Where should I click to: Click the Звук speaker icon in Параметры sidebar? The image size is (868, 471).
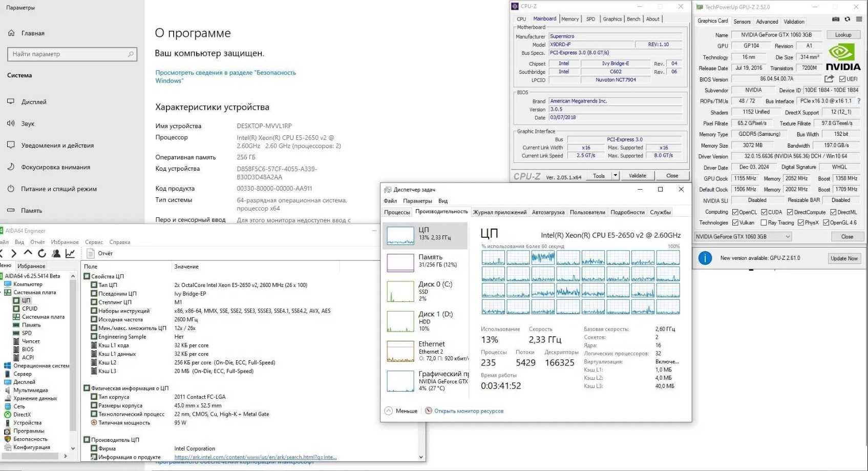tap(11, 123)
